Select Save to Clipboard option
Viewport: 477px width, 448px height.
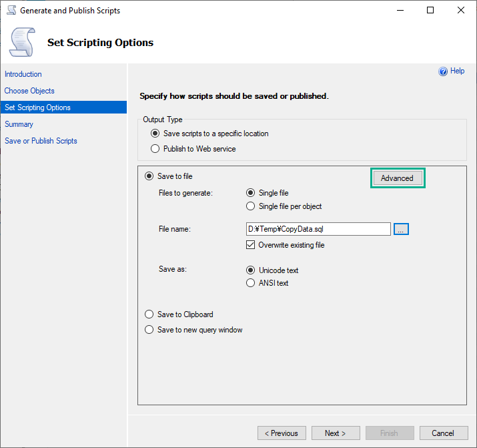coord(149,314)
